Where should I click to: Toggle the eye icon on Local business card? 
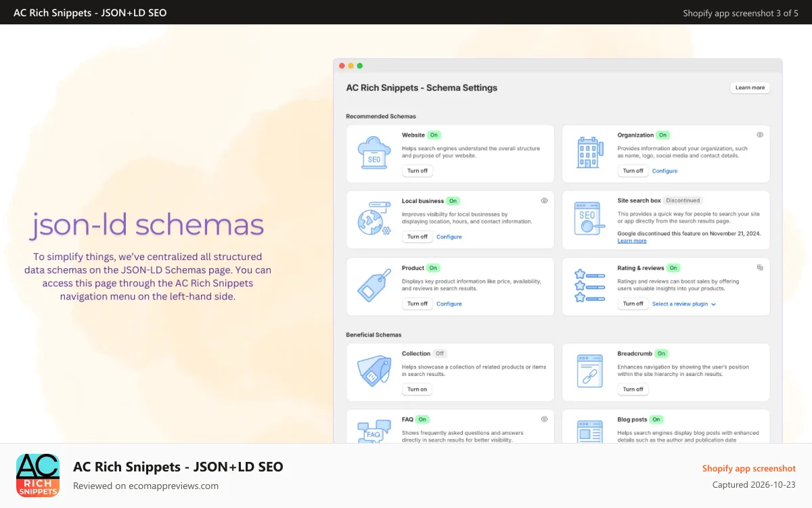point(544,200)
